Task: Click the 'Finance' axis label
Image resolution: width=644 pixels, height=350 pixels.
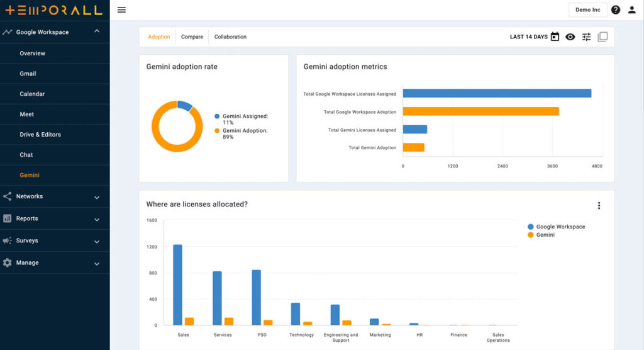Action: [x=458, y=335]
